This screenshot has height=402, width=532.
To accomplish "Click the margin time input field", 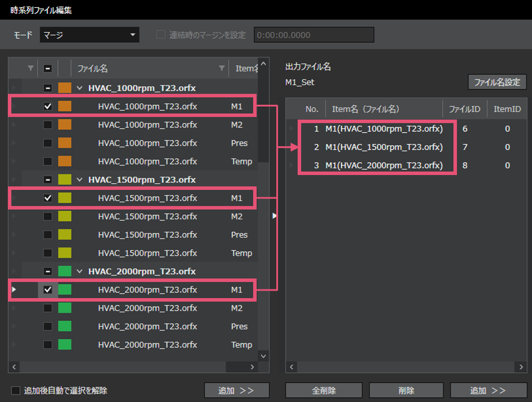I will [x=314, y=35].
